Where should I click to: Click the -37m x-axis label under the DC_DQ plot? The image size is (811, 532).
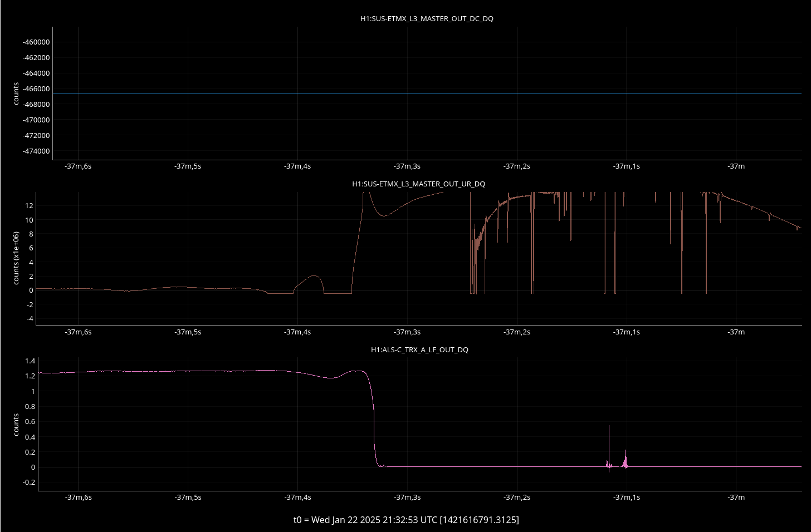(736, 166)
